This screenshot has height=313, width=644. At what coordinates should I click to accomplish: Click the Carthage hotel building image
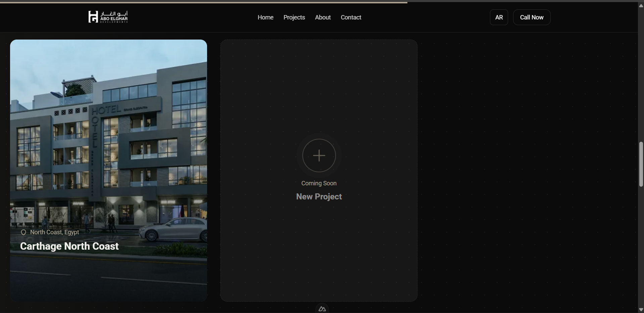(108, 134)
